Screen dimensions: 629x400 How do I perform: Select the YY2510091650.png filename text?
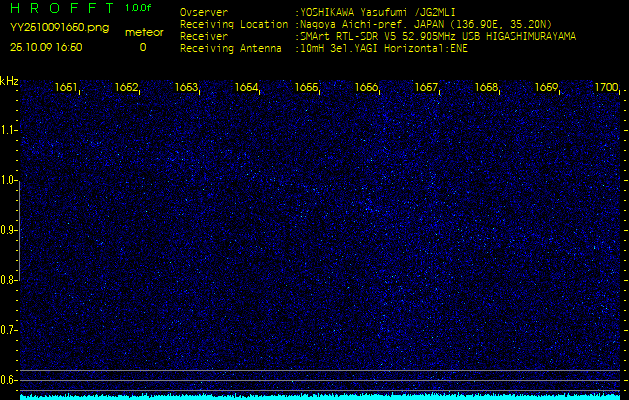click(59, 28)
